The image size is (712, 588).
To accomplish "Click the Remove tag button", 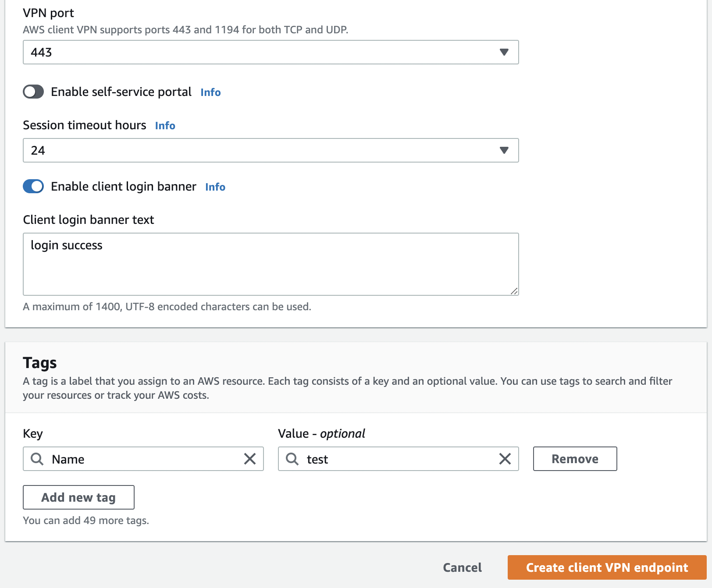I will (x=575, y=459).
